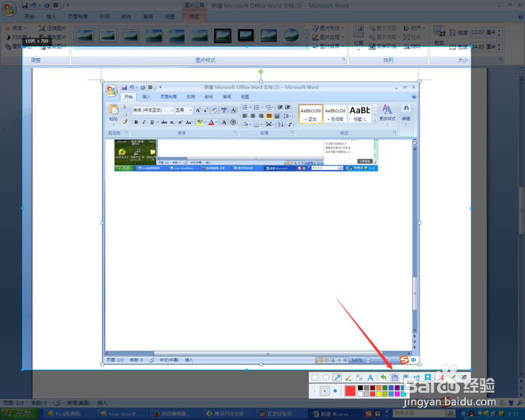Click the share icon in screenshot toolbar

417,377
